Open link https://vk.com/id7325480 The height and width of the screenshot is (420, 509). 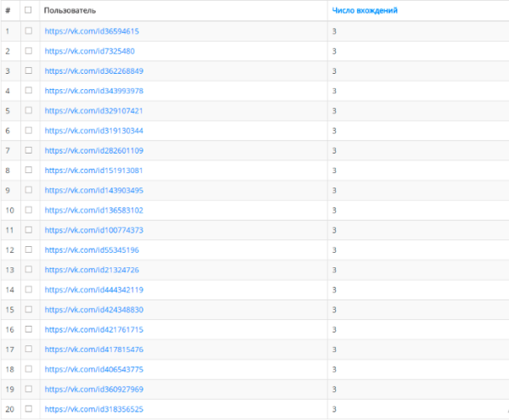90,51
